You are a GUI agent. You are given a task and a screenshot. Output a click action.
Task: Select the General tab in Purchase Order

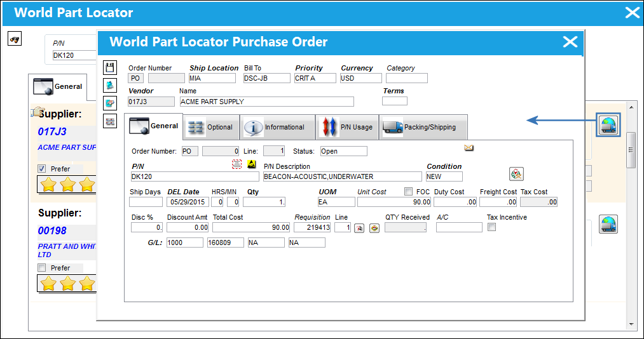click(x=154, y=126)
